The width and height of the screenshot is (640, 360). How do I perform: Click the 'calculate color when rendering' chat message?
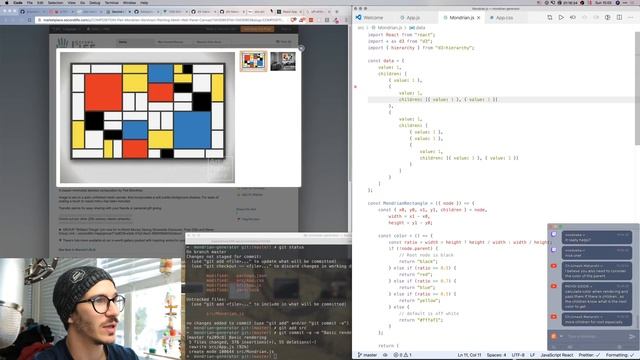597,296
